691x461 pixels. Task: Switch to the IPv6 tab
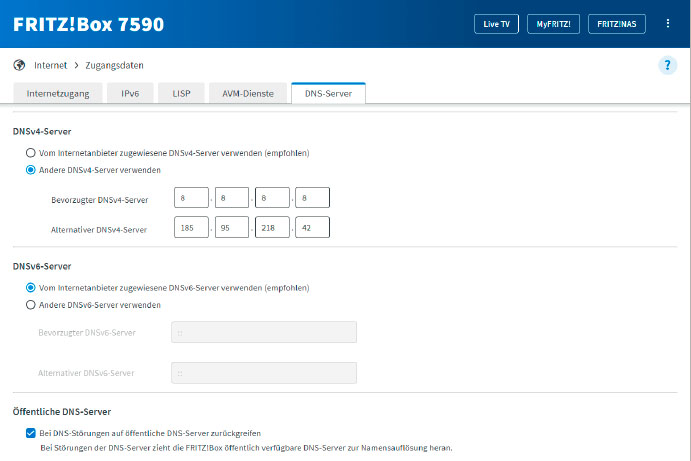(130, 93)
